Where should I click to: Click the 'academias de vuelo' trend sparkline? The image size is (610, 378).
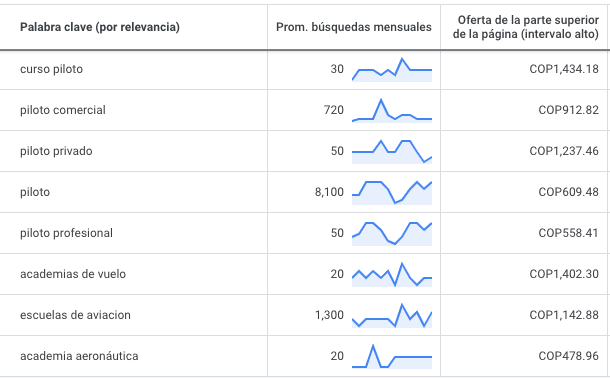392,275
